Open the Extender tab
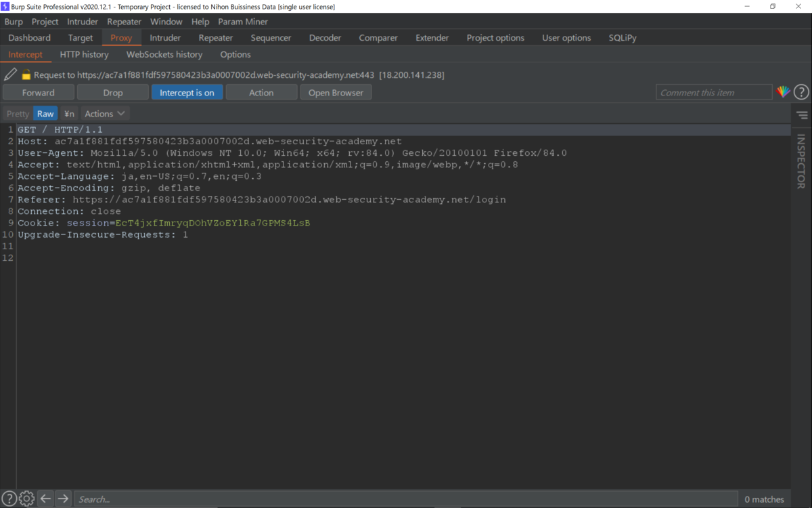 432,38
